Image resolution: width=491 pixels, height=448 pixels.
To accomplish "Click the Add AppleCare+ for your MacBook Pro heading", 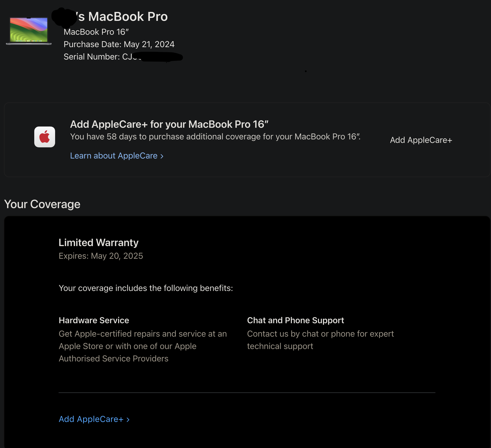I will pos(169,124).
